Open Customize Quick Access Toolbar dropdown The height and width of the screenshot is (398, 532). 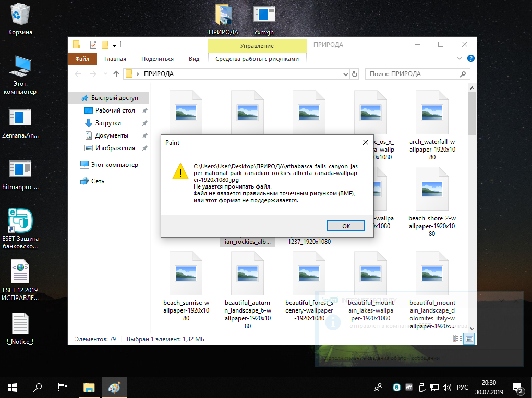click(114, 45)
